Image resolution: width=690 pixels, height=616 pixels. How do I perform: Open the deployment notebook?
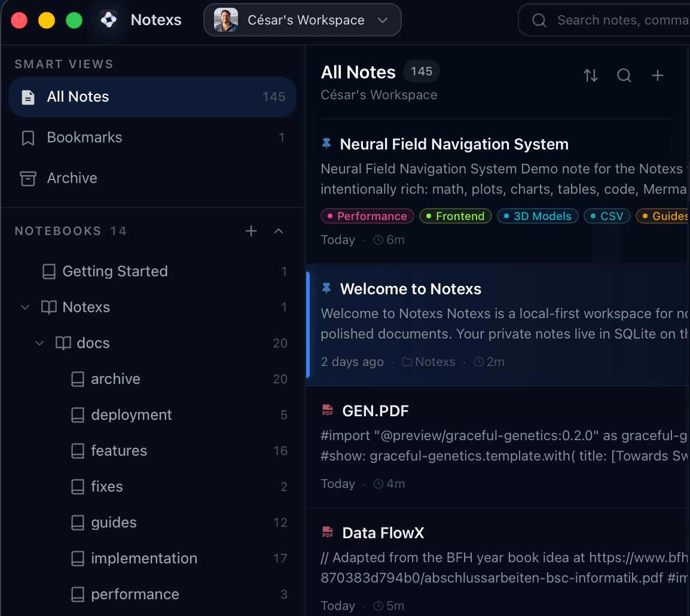click(x=152, y=415)
